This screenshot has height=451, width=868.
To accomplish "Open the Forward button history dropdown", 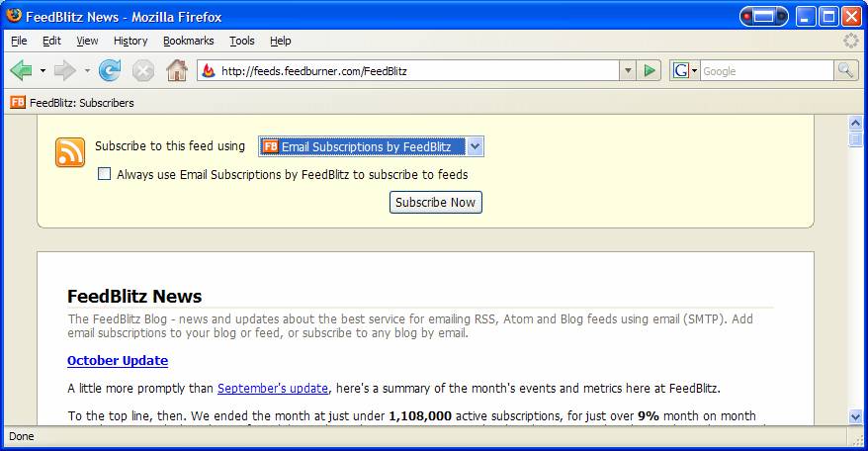I will 87,71.
